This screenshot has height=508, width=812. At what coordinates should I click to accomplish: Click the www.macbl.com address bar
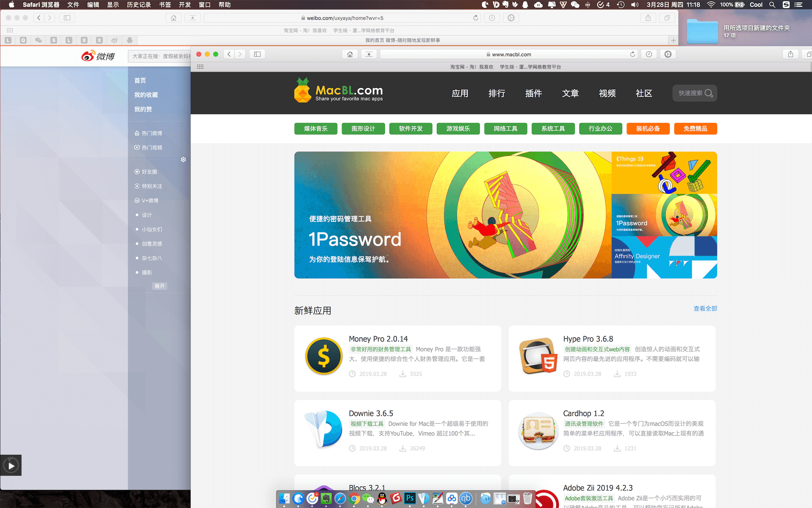pos(509,54)
